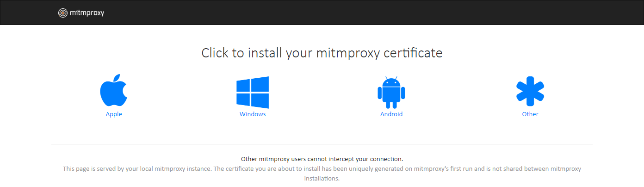Open the Android certificate link
Screen dimensions: 644x187
tap(391, 114)
